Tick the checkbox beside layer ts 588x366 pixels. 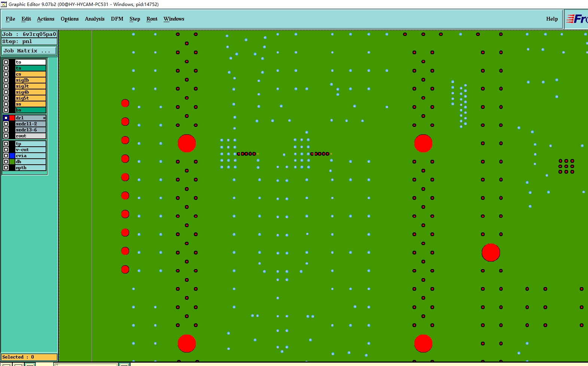(x=6, y=68)
